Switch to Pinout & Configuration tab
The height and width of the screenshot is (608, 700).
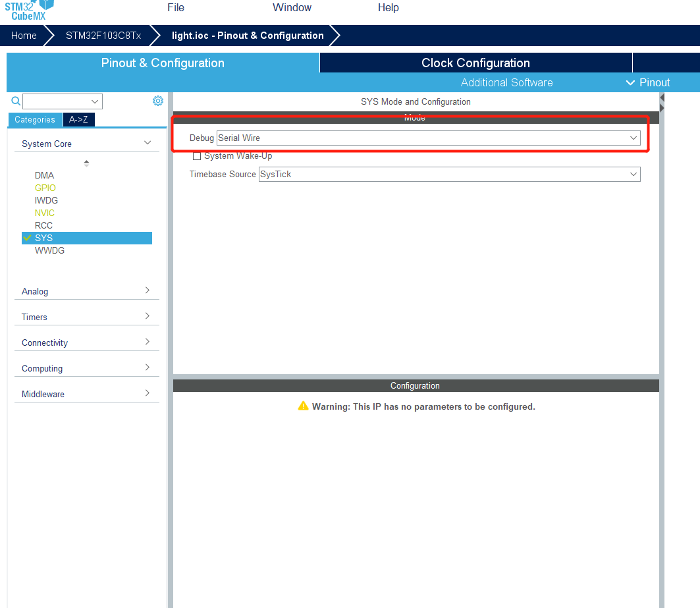[x=163, y=63]
